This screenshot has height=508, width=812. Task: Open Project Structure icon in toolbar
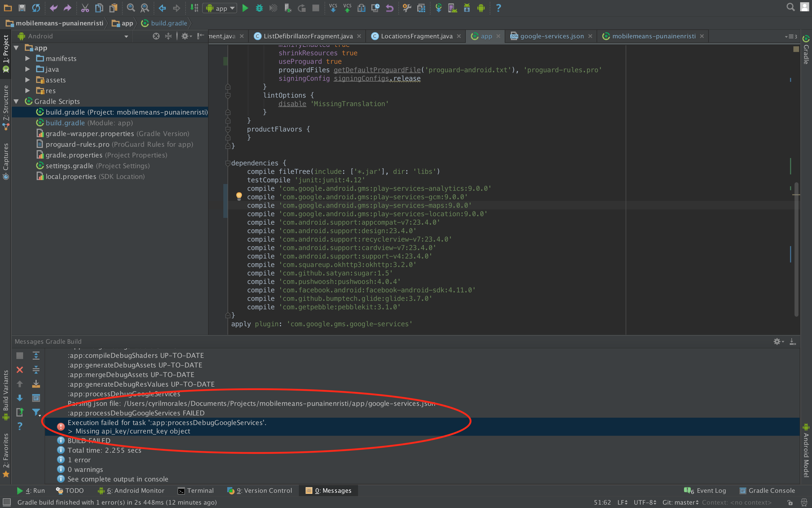[x=421, y=8]
